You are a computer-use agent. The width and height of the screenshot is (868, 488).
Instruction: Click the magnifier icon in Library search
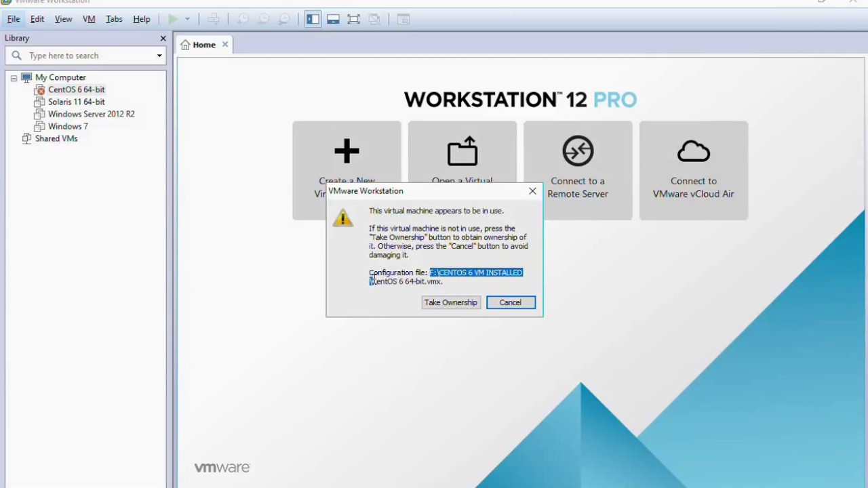pyautogui.click(x=17, y=56)
